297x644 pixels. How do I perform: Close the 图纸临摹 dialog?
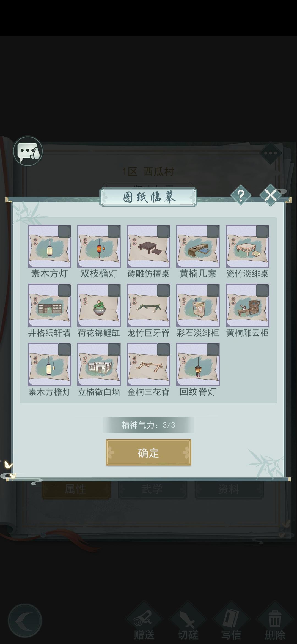click(x=270, y=195)
